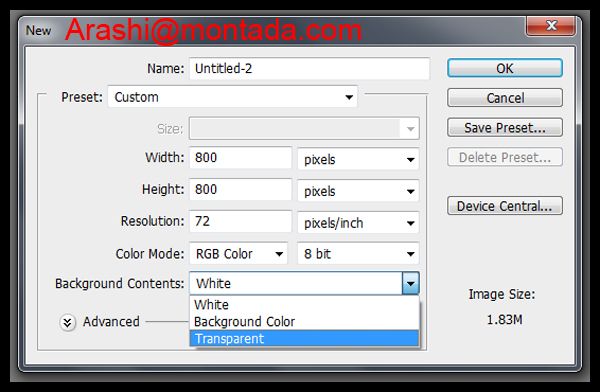Click the Name field containing Untitled-2
The width and height of the screenshot is (600, 392).
pyautogui.click(x=309, y=69)
